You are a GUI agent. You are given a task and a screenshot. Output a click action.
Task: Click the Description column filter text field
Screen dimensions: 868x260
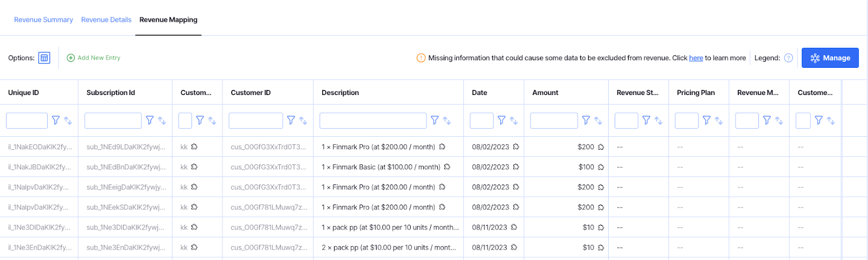(x=373, y=121)
